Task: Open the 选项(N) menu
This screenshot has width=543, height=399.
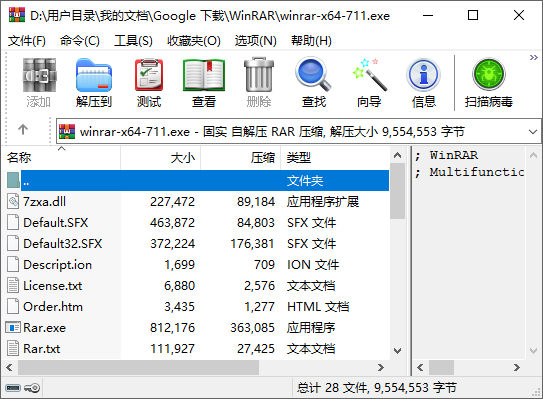Action: click(256, 41)
